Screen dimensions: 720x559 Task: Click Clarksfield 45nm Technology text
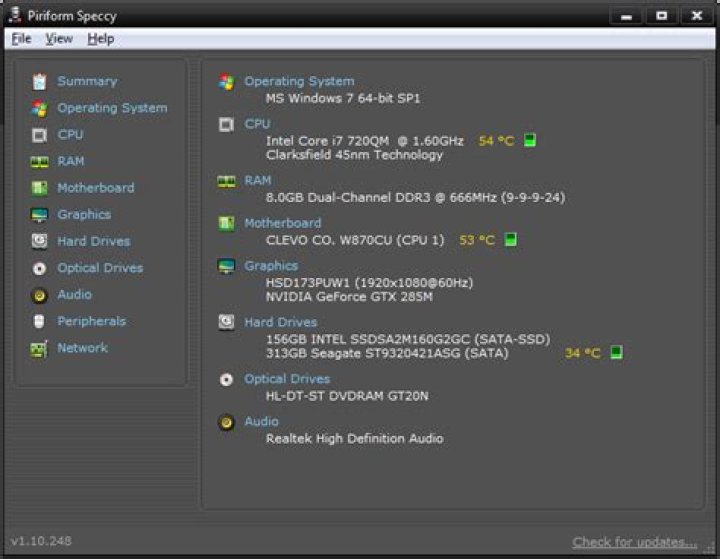[x=354, y=155]
